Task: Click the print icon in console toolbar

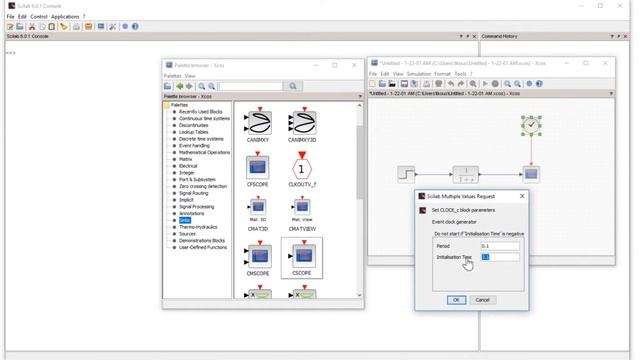Action: click(x=76, y=27)
